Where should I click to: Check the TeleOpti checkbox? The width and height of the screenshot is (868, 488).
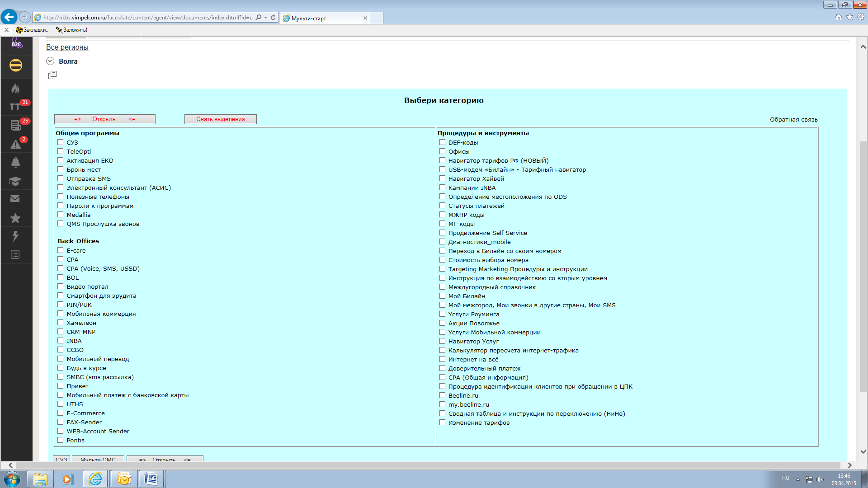[x=61, y=151]
